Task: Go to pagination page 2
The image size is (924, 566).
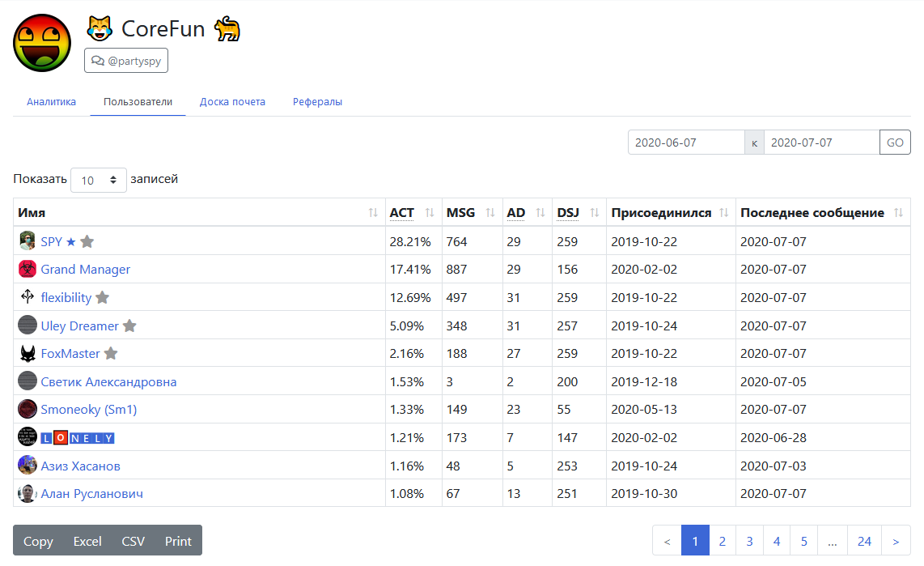Action: click(723, 541)
